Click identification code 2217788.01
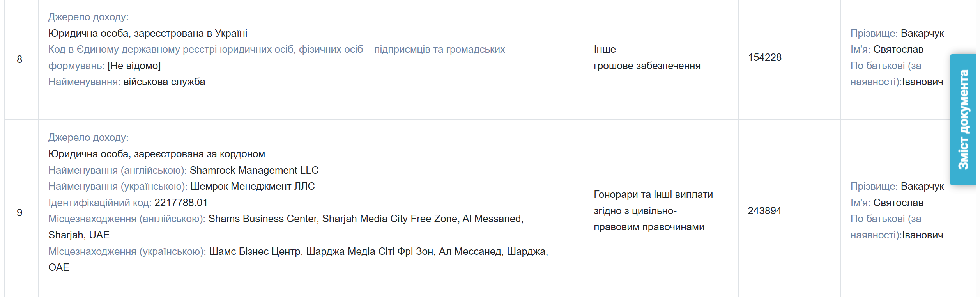Image resolution: width=980 pixels, height=297 pixels. coord(181,203)
